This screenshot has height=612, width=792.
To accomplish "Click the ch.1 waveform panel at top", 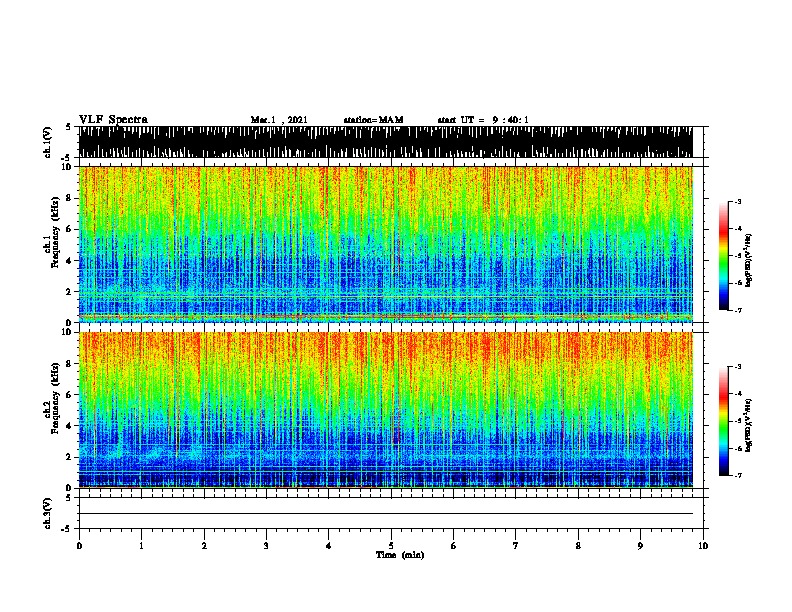I will 386,142.
